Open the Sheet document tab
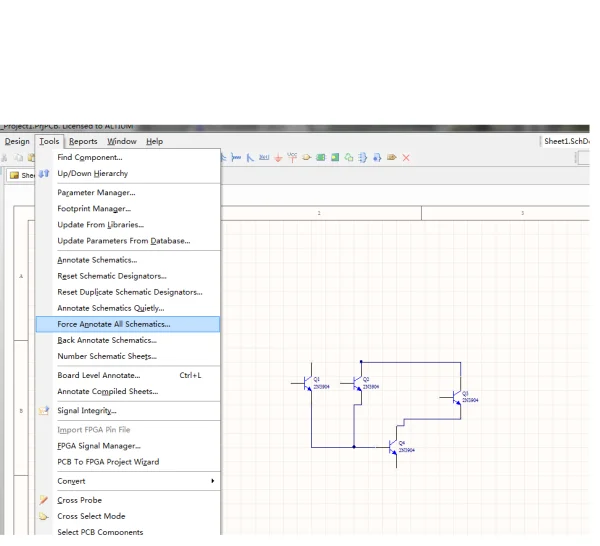The height and width of the screenshot is (546, 600). tap(21, 175)
